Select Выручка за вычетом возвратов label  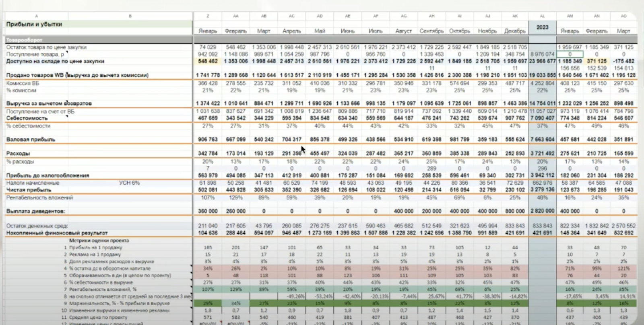[x=49, y=103]
